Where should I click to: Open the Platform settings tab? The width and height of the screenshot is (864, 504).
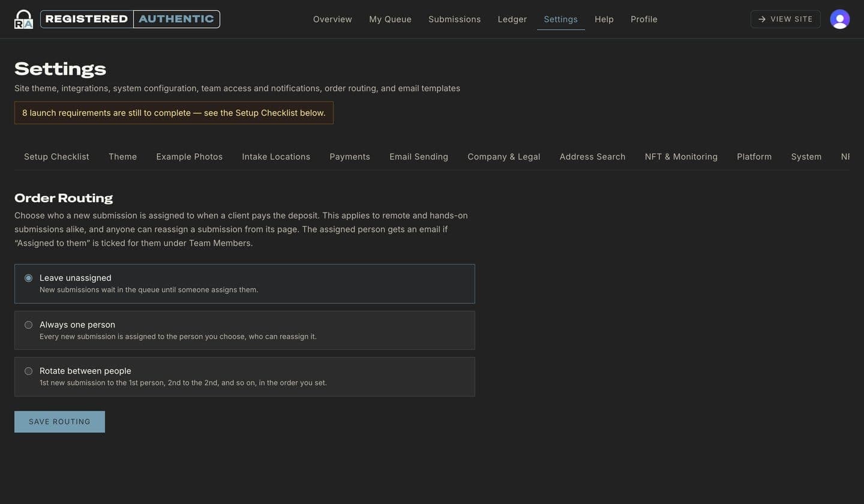754,157
